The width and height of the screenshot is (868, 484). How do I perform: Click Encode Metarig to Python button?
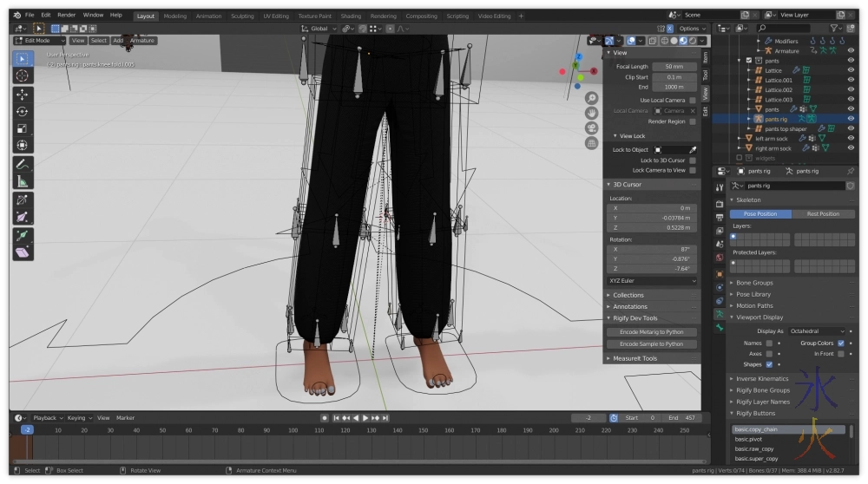click(x=652, y=332)
